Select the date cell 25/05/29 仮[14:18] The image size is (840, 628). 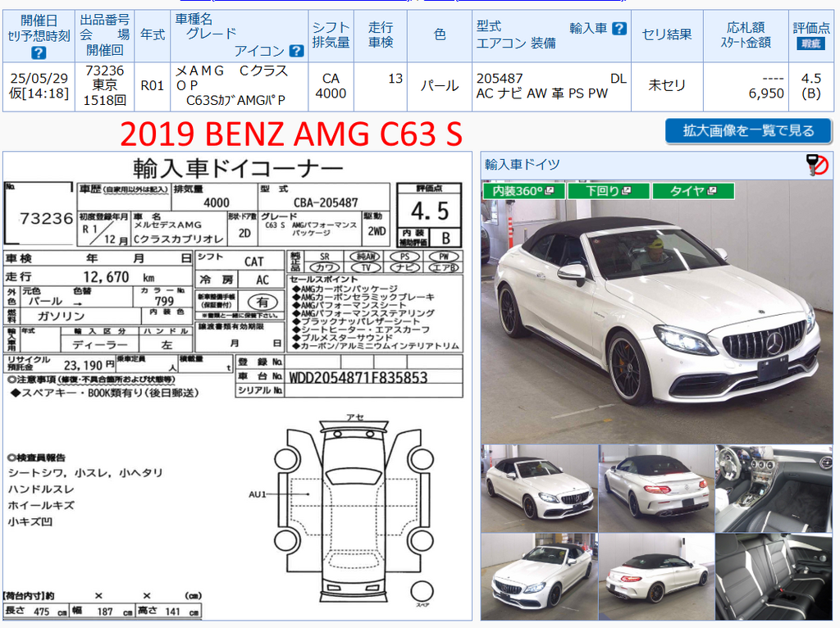tap(39, 85)
